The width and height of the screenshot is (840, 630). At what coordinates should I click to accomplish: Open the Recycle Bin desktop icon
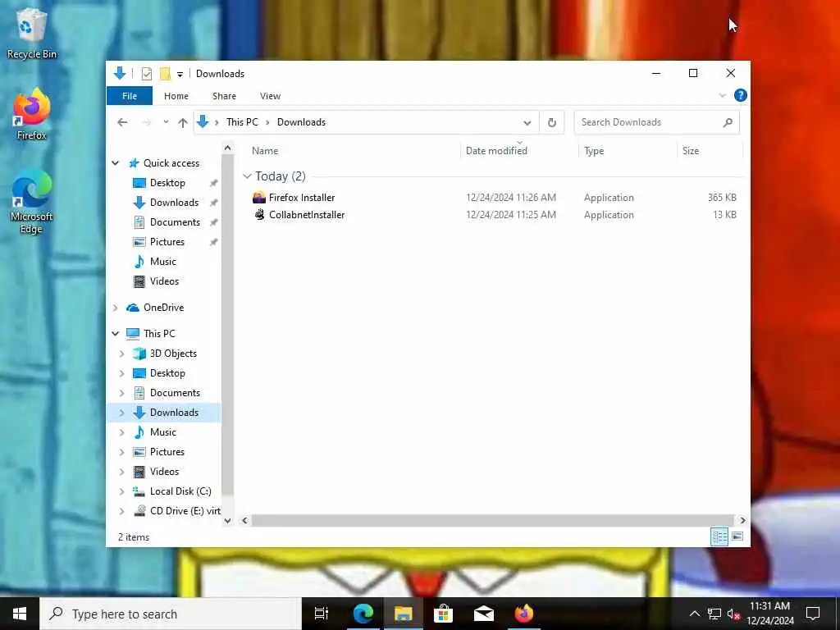coord(31,34)
